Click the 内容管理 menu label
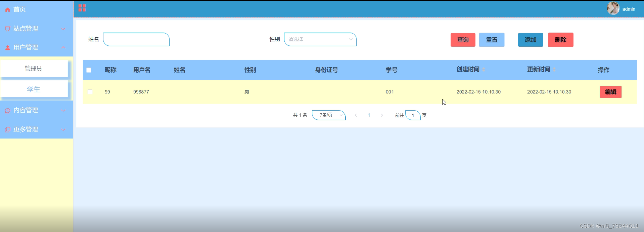 pyautogui.click(x=26, y=110)
